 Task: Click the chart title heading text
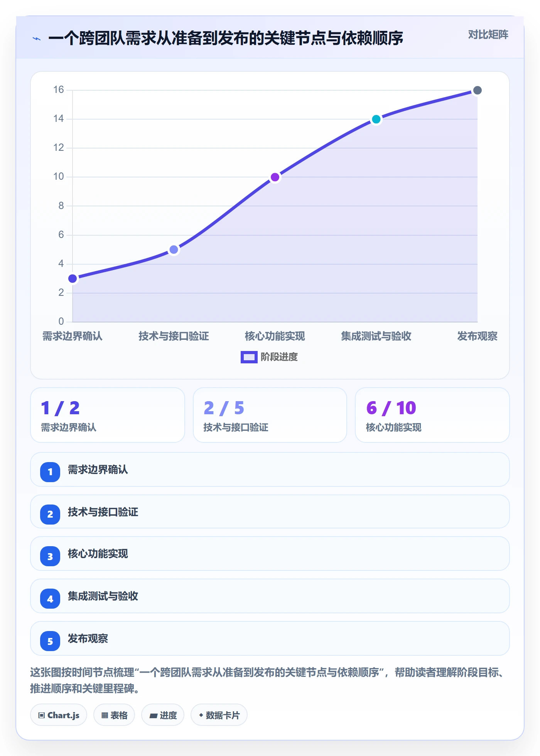226,38
